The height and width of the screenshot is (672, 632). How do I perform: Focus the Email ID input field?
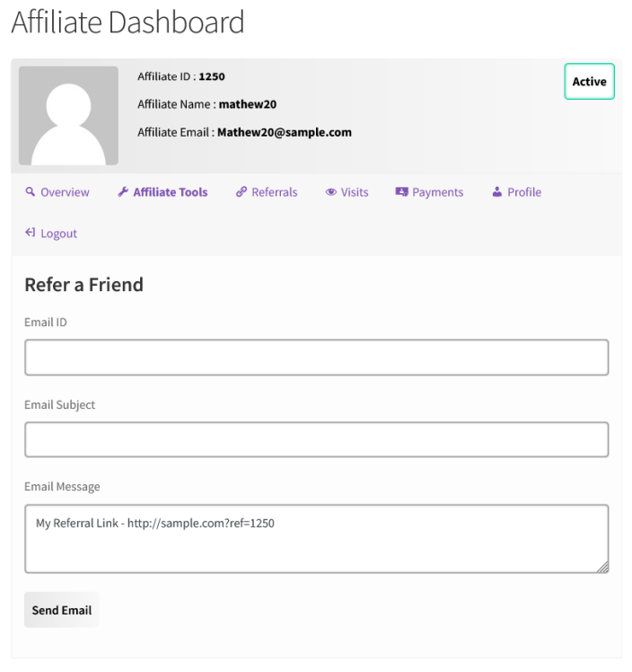[x=316, y=358]
